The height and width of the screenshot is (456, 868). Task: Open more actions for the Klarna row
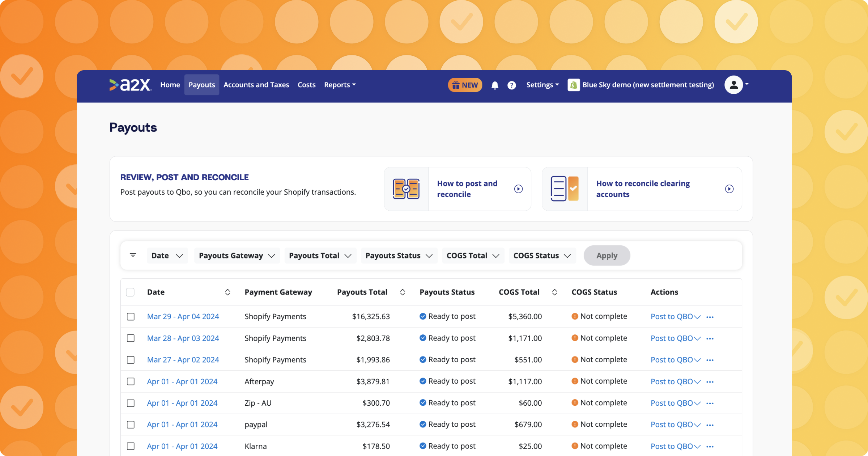(x=710, y=447)
